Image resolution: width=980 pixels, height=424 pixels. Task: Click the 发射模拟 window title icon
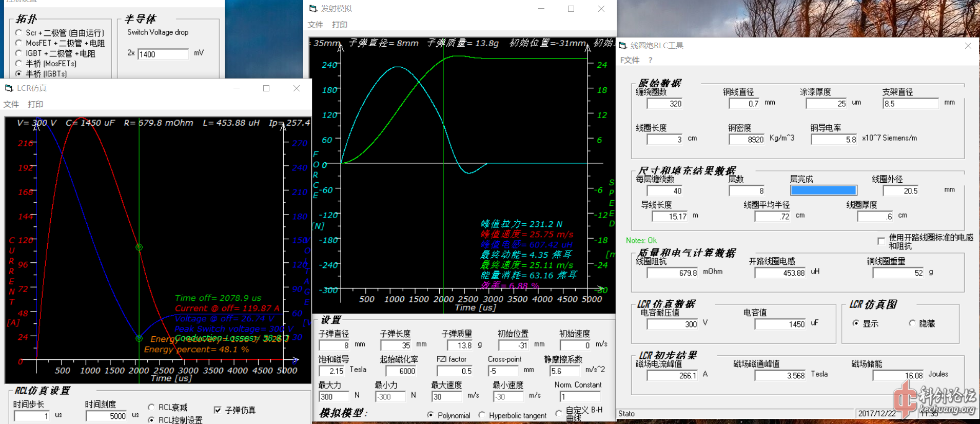(313, 9)
